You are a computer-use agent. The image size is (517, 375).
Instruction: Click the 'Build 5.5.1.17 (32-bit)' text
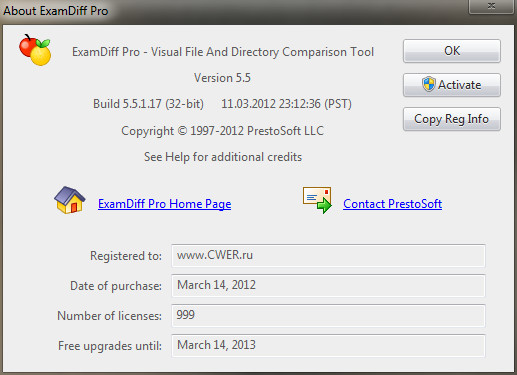pyautogui.click(x=148, y=104)
